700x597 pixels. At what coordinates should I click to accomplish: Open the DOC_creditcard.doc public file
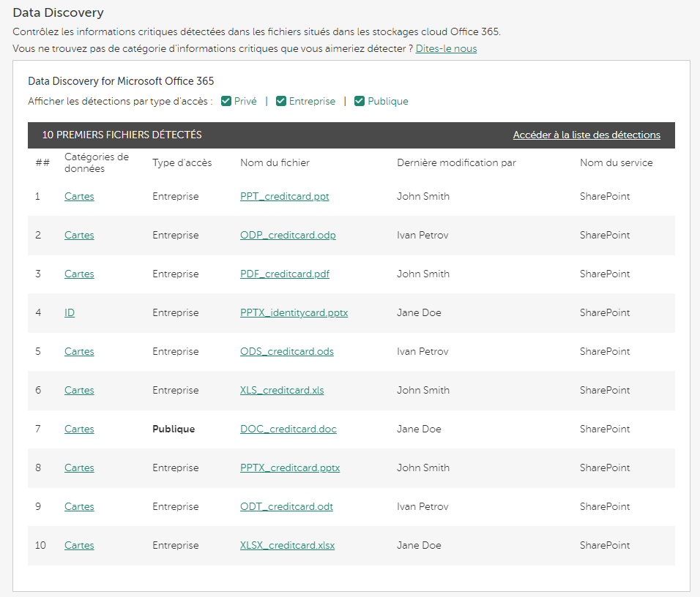(x=288, y=429)
